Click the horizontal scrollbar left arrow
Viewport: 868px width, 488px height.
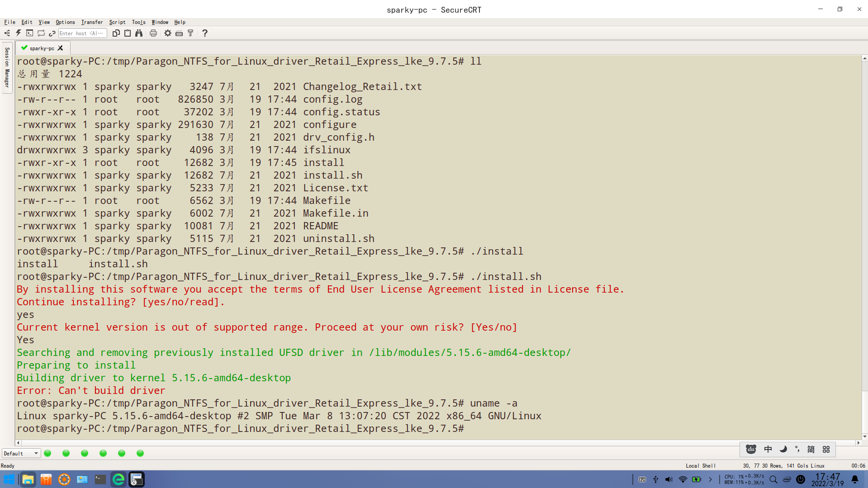(18, 443)
